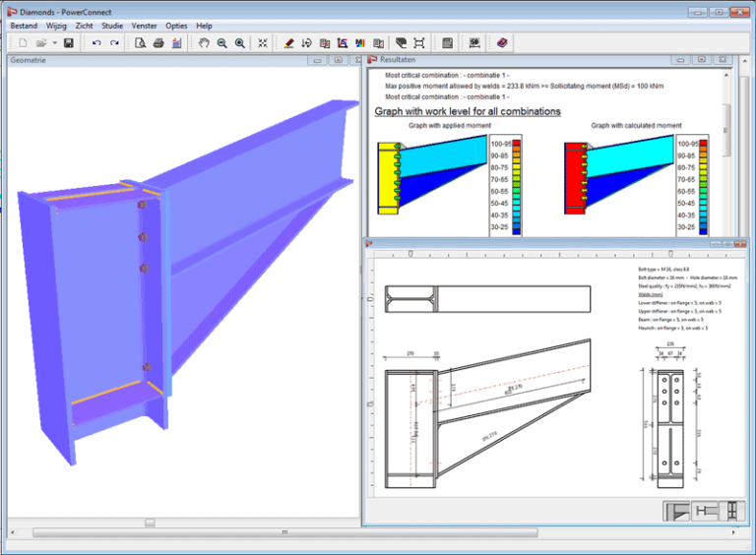The height and width of the screenshot is (555, 756).
Task: Undo the last action
Action: click(x=96, y=43)
